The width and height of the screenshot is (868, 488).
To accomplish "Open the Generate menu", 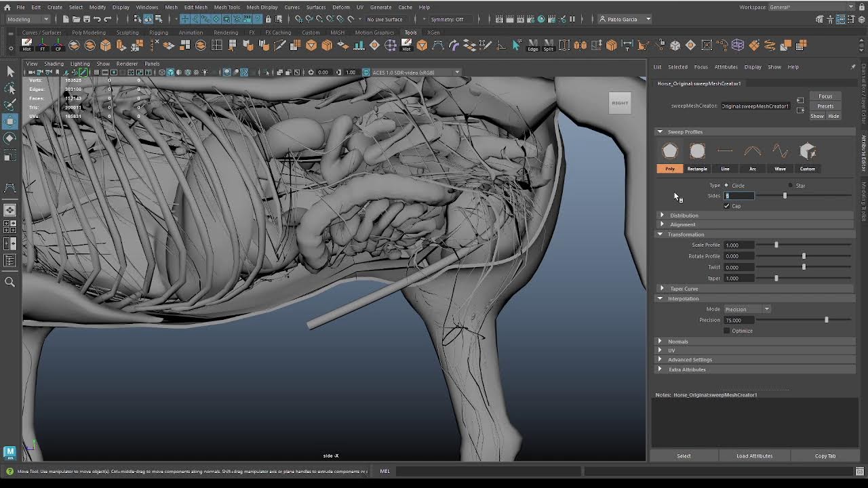I will coord(380,7).
